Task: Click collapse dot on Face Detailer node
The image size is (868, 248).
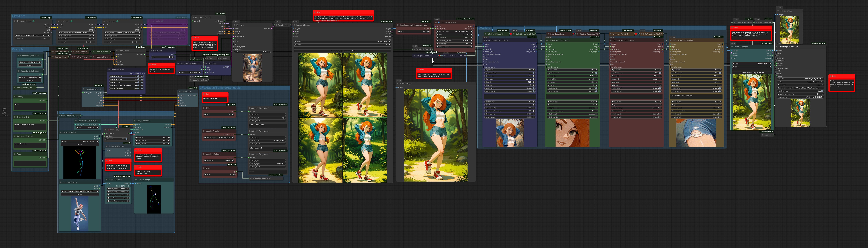Action: pyautogui.click(x=485, y=40)
